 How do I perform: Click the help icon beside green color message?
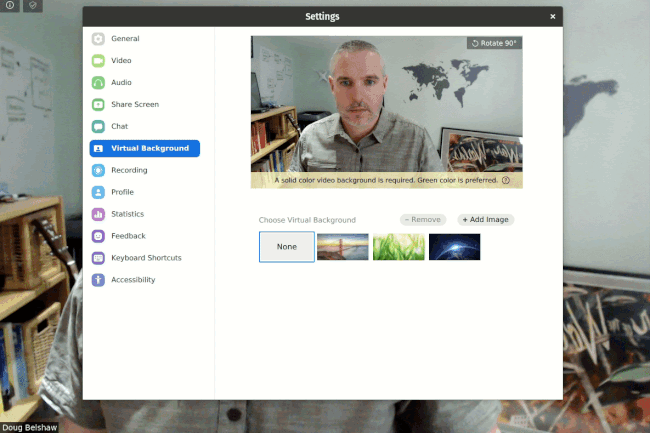(506, 180)
